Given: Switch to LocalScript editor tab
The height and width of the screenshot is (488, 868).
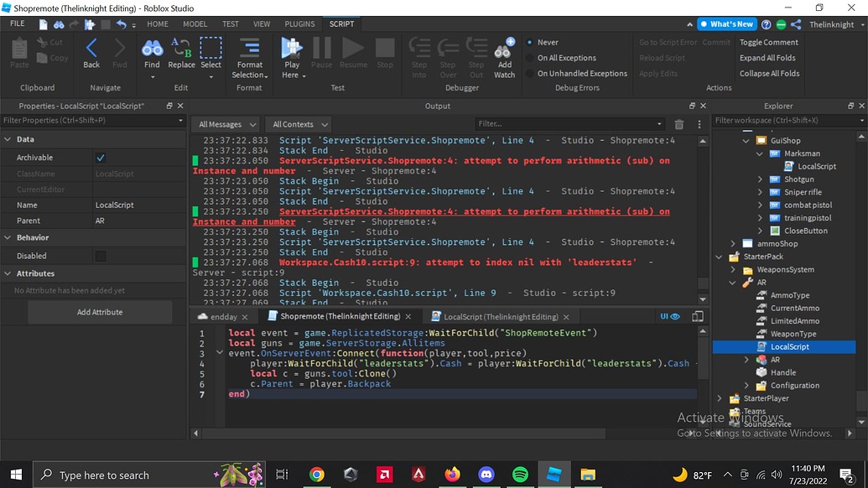Looking at the screenshot, I should [x=501, y=316].
